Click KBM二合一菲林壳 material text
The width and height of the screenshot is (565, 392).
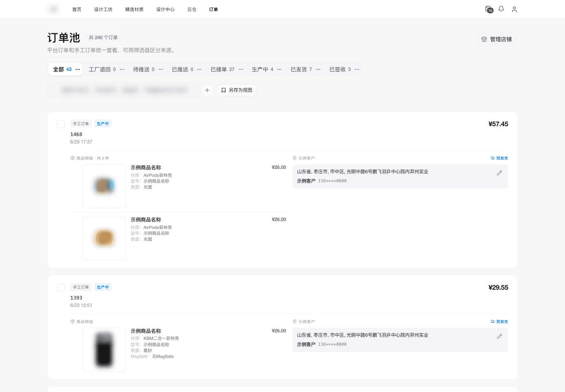161,338
